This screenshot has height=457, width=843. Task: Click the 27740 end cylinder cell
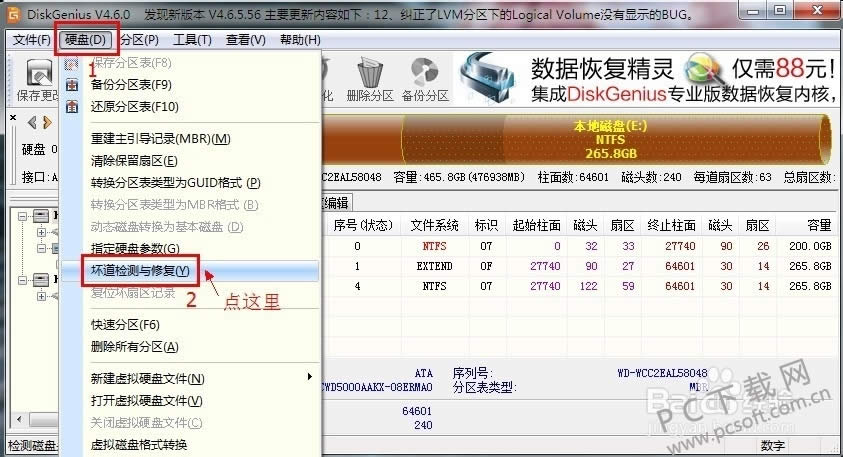click(x=680, y=246)
